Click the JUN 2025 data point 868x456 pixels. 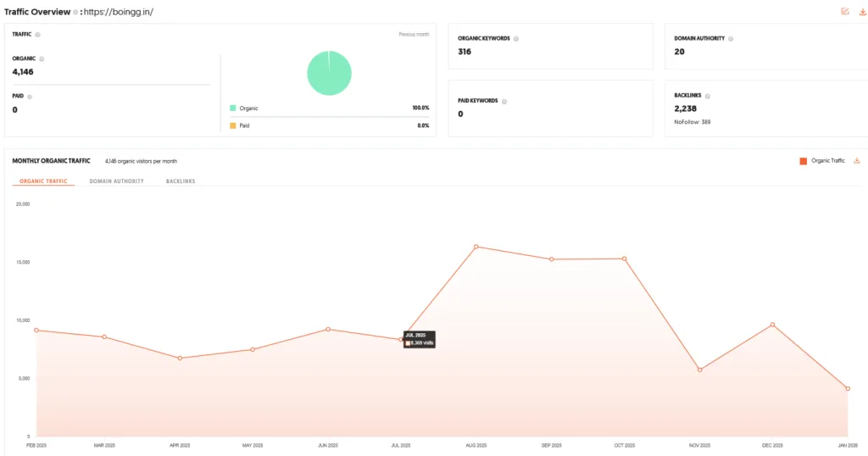328,329
